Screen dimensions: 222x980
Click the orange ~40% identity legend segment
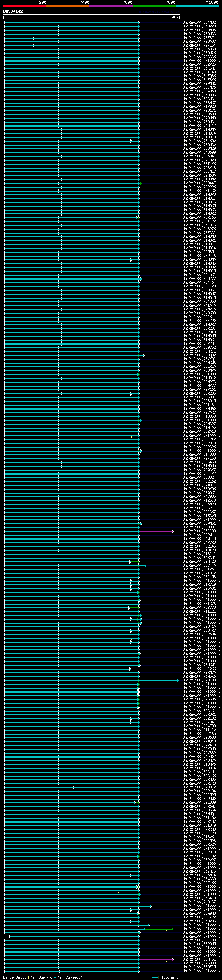click(x=68, y=6)
